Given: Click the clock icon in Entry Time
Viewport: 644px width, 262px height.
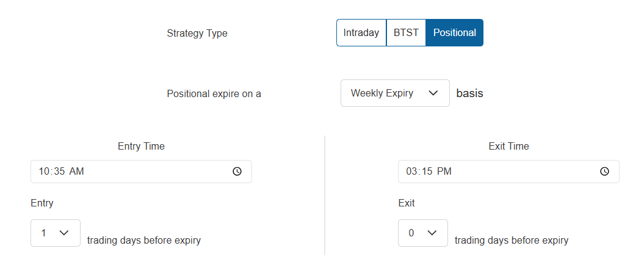Looking at the screenshot, I should 237,172.
